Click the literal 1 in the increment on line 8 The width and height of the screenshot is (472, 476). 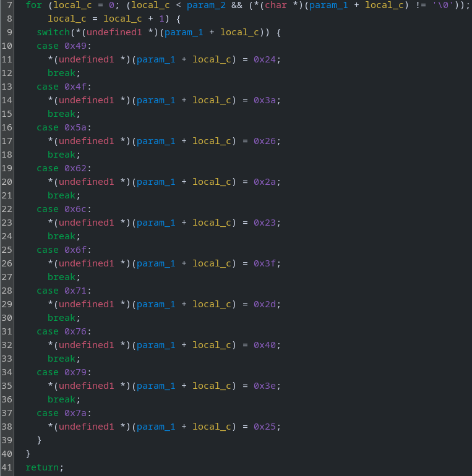coord(161,19)
